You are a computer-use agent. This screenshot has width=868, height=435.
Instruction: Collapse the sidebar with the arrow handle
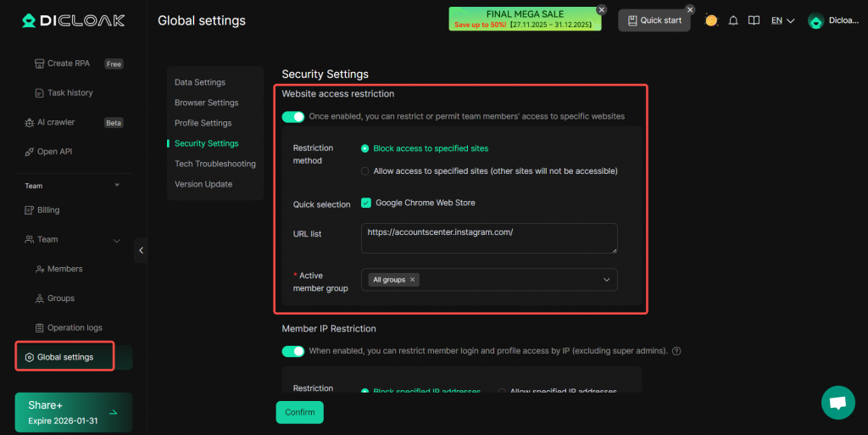click(141, 250)
